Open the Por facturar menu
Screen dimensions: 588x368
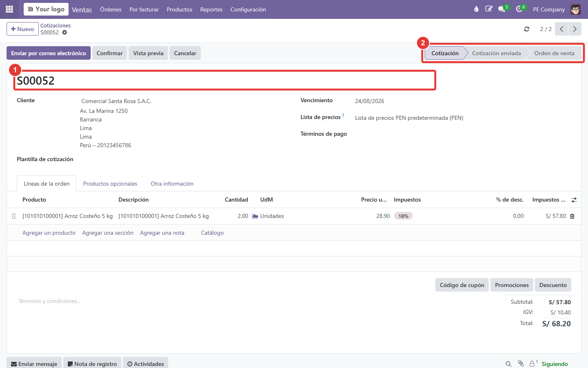(144, 9)
